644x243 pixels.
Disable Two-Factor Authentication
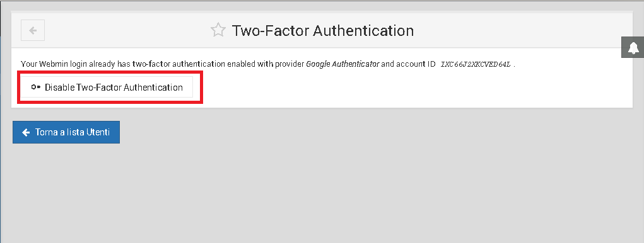[x=107, y=88]
